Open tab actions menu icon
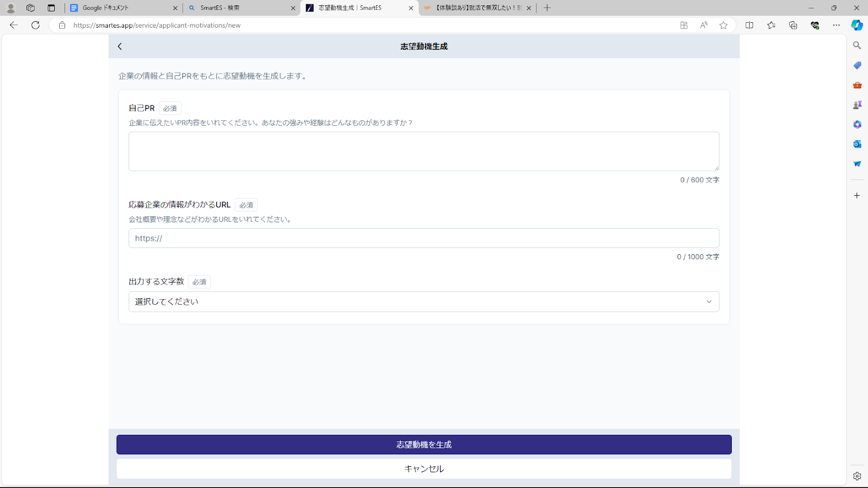Viewport: 868px width, 488px height. (51, 8)
